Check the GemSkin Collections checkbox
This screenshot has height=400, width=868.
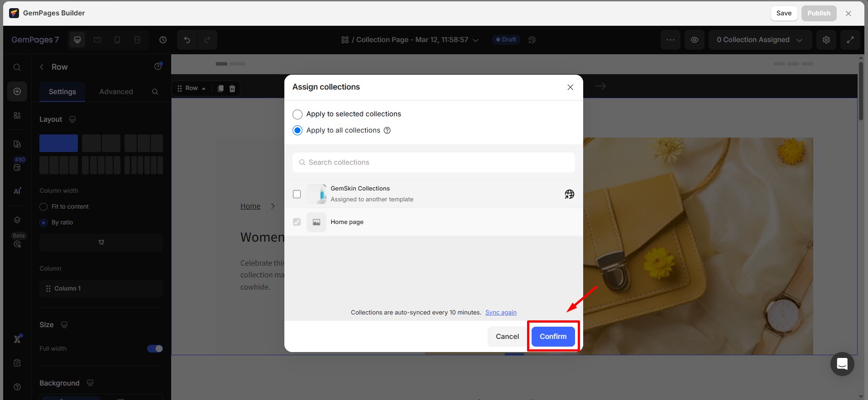pos(297,194)
